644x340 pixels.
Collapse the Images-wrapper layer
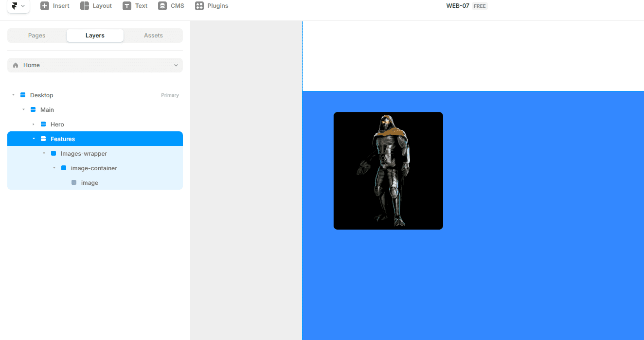click(x=44, y=154)
